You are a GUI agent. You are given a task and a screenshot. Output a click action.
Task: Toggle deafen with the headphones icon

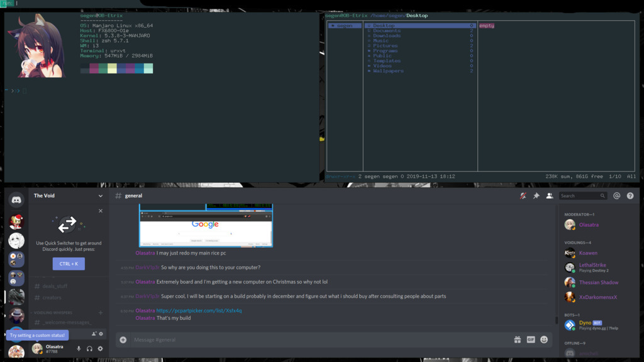coord(89,349)
